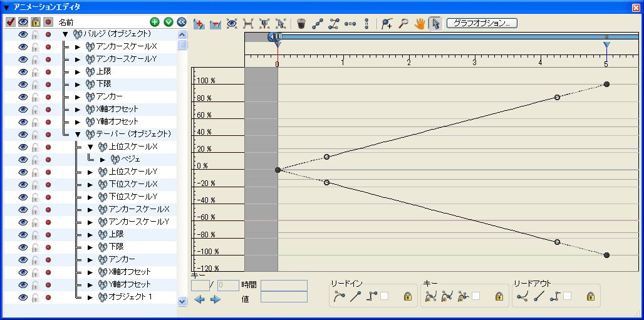Collapse the テーパー (オブジェクト) tree node
Screen dimensions: 644x320
[x=78, y=135]
